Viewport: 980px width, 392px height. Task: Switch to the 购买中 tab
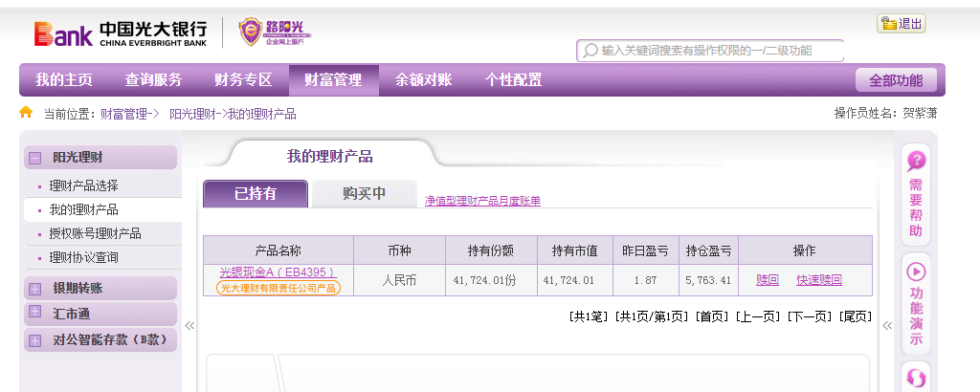(365, 193)
